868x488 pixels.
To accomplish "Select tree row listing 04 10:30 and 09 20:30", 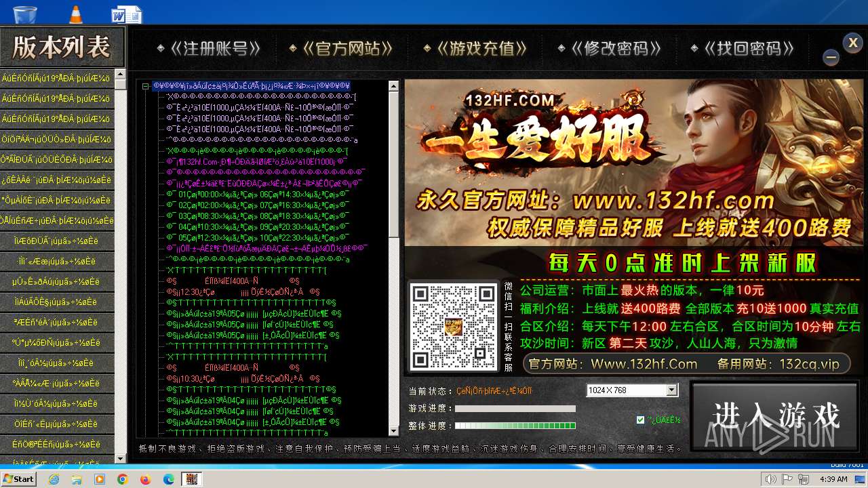I will (x=258, y=226).
